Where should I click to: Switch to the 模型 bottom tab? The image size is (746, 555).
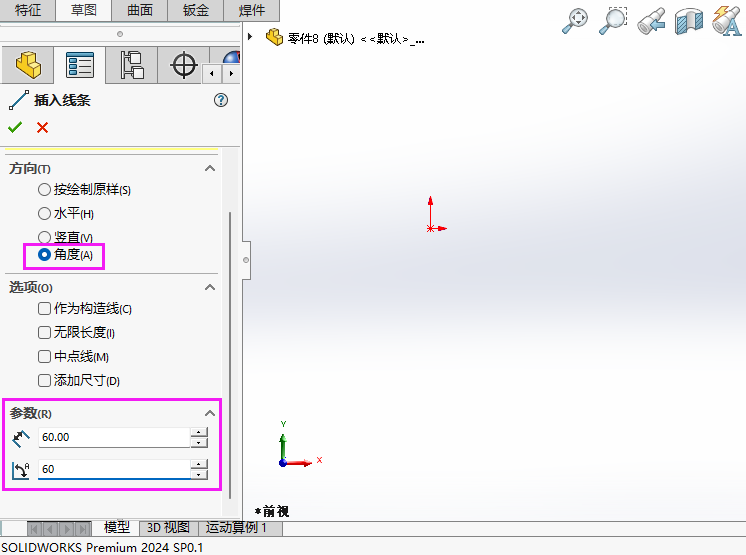click(117, 527)
